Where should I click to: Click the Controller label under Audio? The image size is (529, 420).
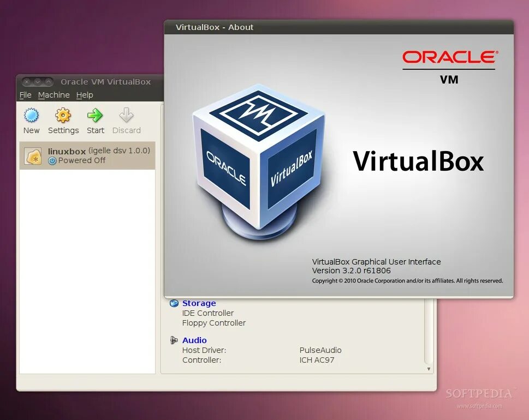tap(202, 360)
